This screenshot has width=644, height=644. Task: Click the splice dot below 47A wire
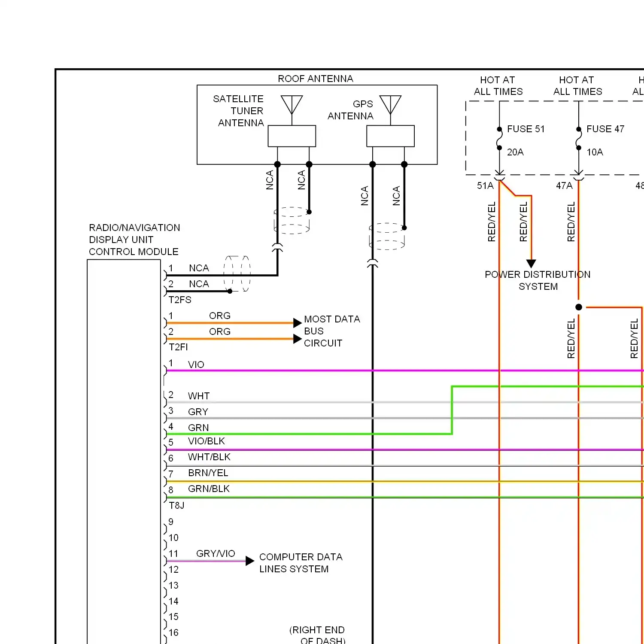click(x=579, y=307)
